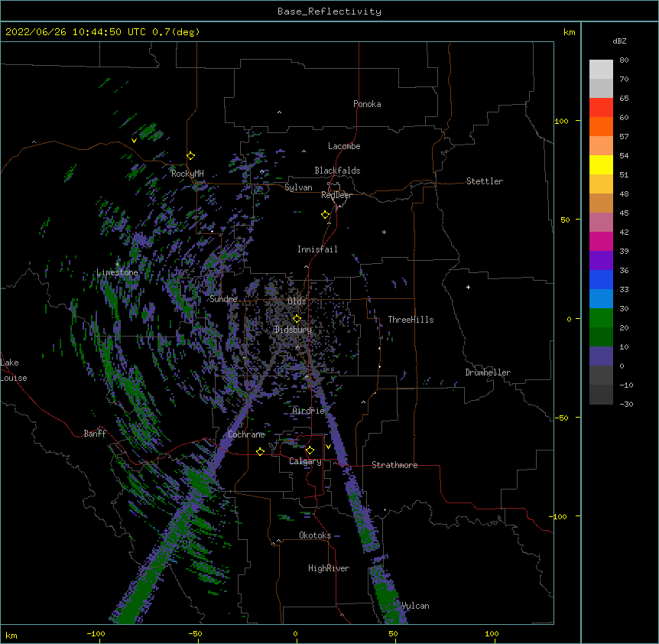The height and width of the screenshot is (644, 659).
Task: Click the km unit label at top right
Action: [x=569, y=32]
